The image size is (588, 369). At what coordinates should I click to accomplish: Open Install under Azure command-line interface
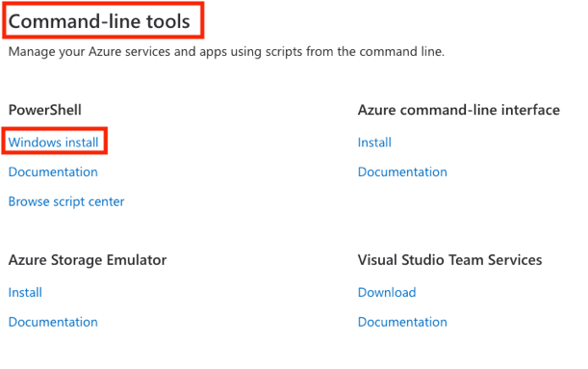click(x=374, y=143)
